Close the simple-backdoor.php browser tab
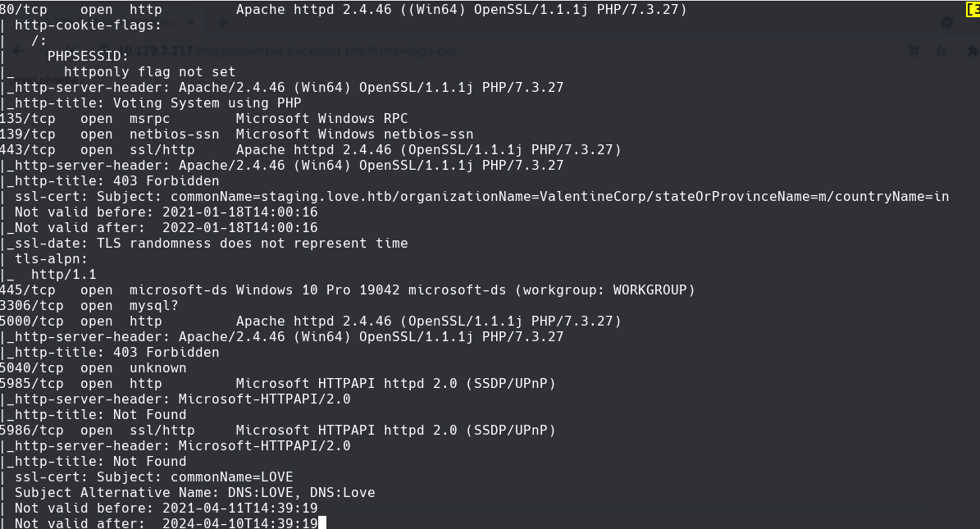 191,22
